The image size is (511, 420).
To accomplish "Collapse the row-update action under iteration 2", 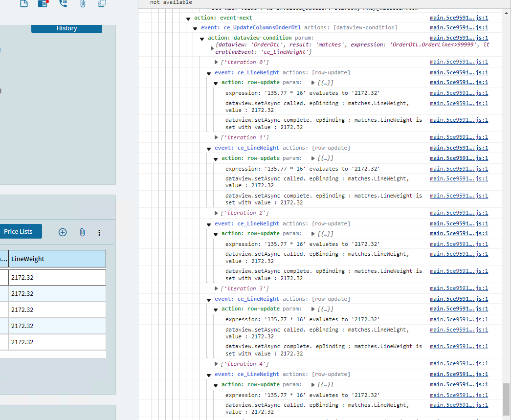I will coord(216,234).
